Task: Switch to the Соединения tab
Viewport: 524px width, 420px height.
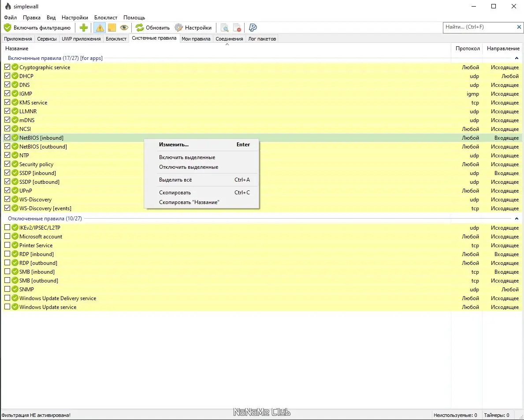Action: (229, 39)
